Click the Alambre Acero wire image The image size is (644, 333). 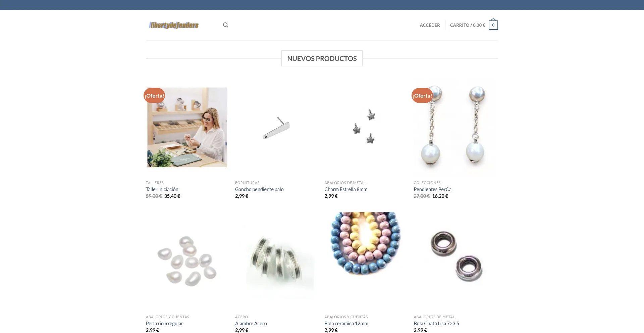tap(276, 260)
